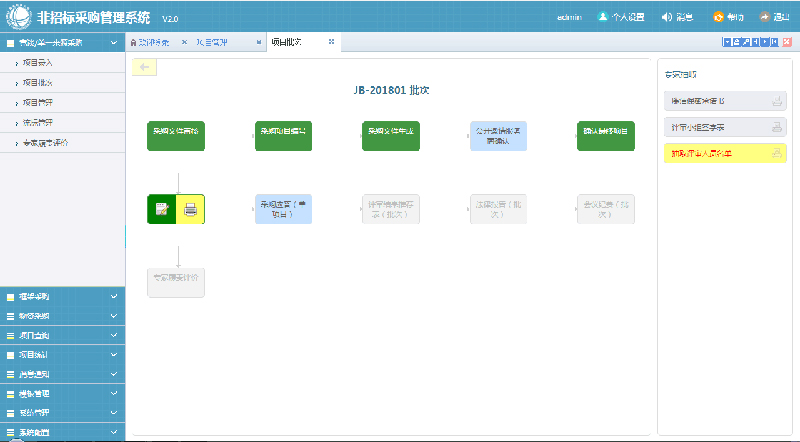800x442 pixels.
Task: Click the printer icon in the yellow workflow box
Action: point(190,209)
